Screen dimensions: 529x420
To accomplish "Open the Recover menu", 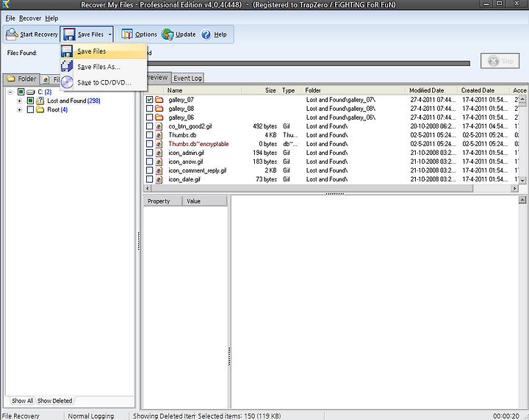I will point(30,18).
